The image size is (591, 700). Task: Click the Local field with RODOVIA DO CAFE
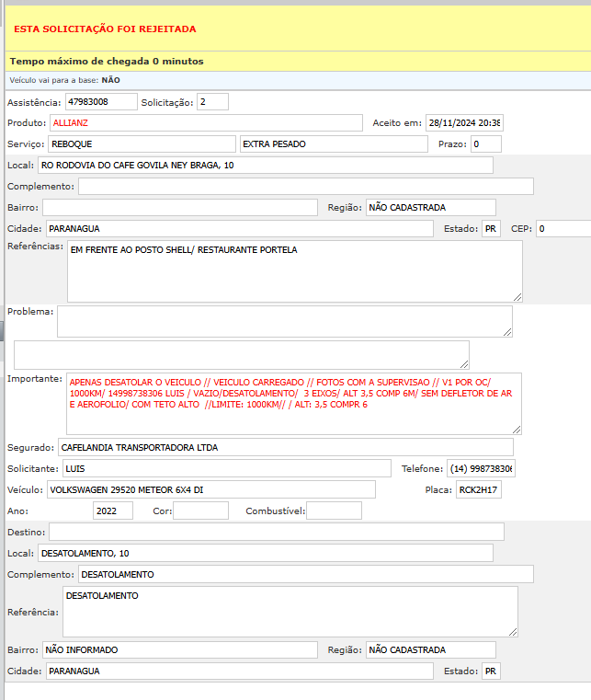(x=266, y=166)
